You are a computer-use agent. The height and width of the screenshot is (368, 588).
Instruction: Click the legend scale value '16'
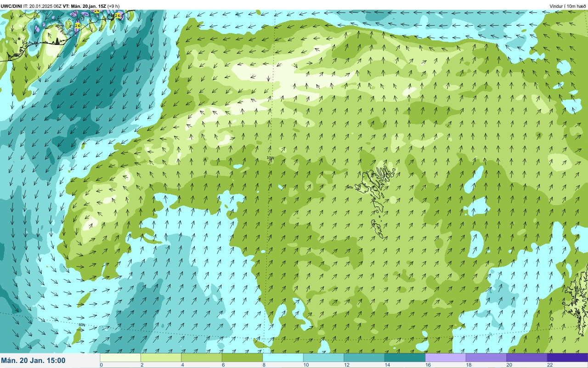tap(427, 365)
